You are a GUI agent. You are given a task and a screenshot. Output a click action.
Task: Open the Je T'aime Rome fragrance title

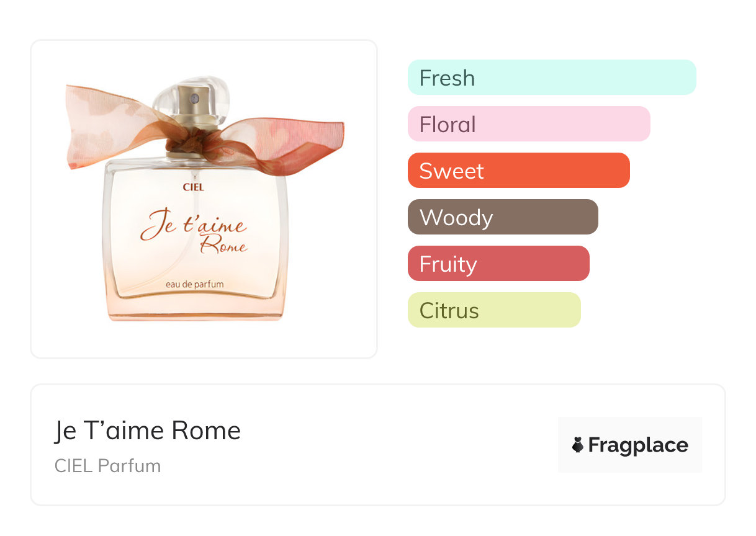147,431
